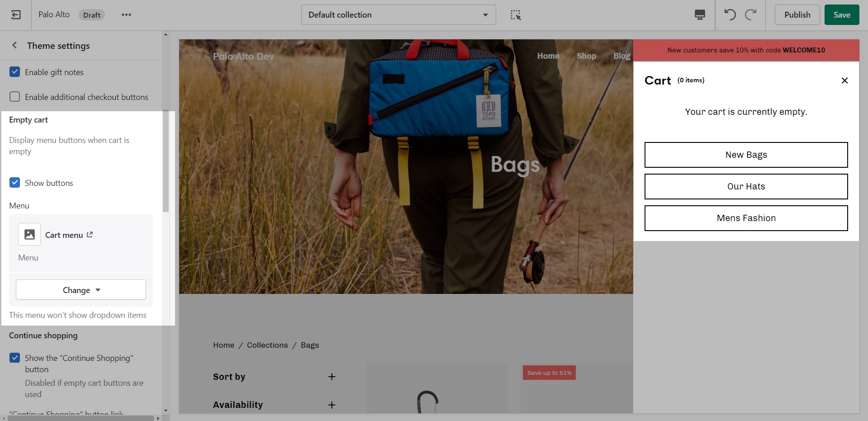Viewport: 868px width, 421px height.
Task: Switch to desktop preview device icon
Action: click(700, 15)
